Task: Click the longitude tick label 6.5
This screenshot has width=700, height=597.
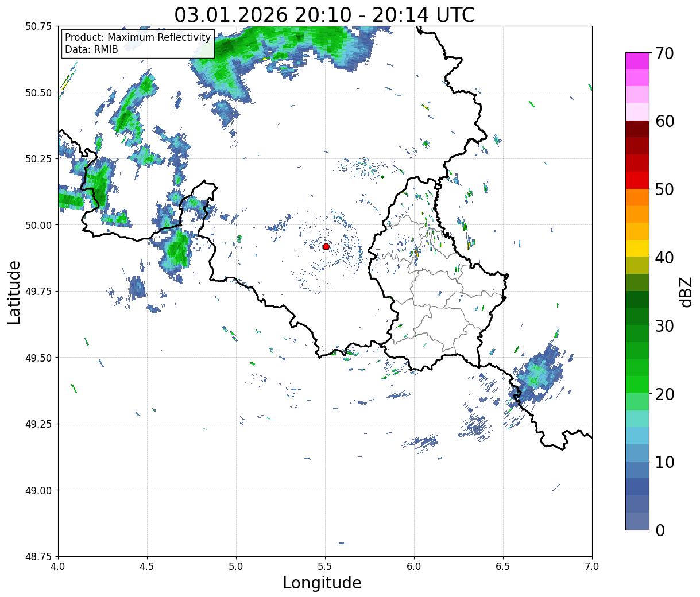Action: [503, 566]
